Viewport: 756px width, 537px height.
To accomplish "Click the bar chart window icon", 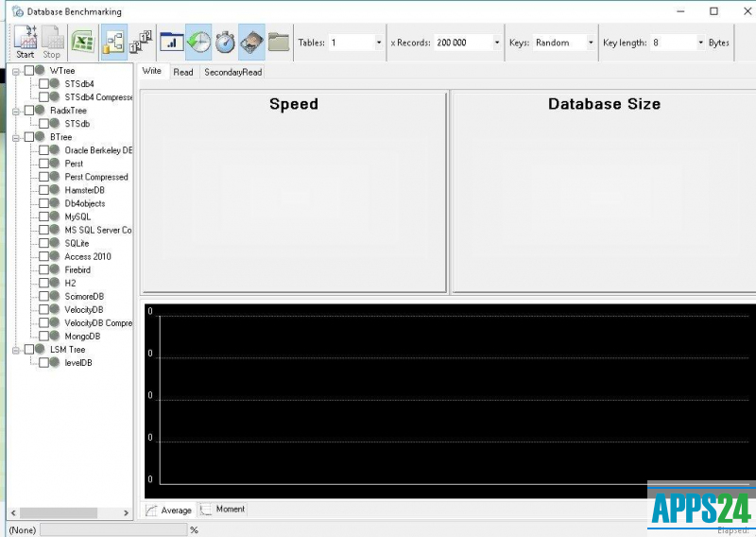I will tap(172, 43).
